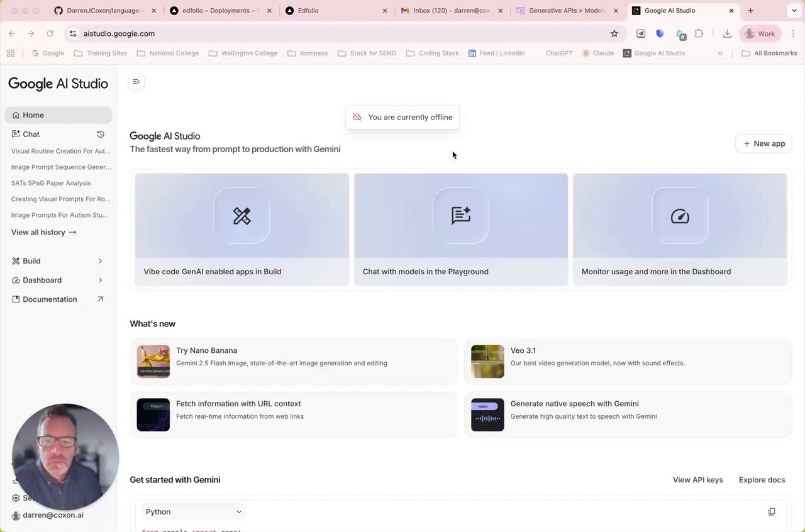Open chat history clock icon

pos(101,134)
